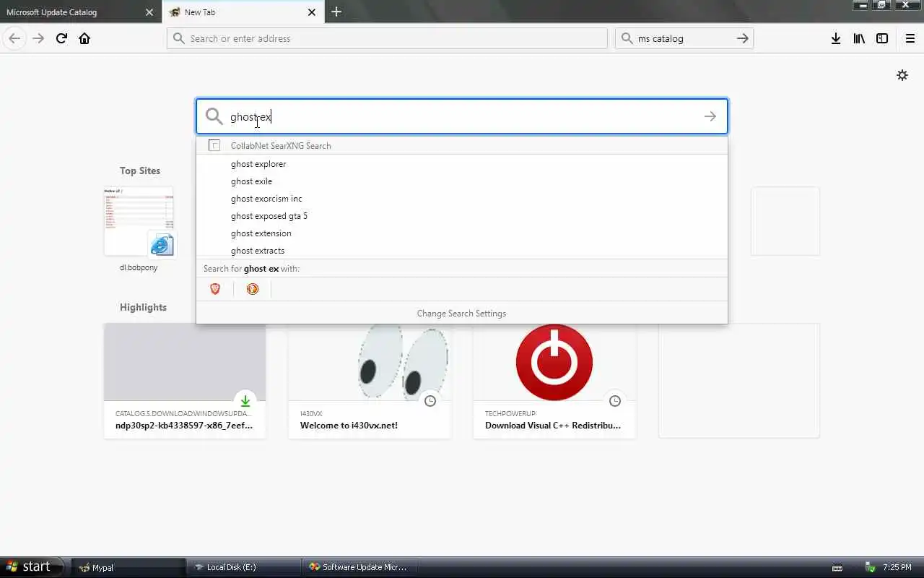Go back with the toolbar arrow
Image resolution: width=924 pixels, height=578 pixels.
pyautogui.click(x=14, y=38)
